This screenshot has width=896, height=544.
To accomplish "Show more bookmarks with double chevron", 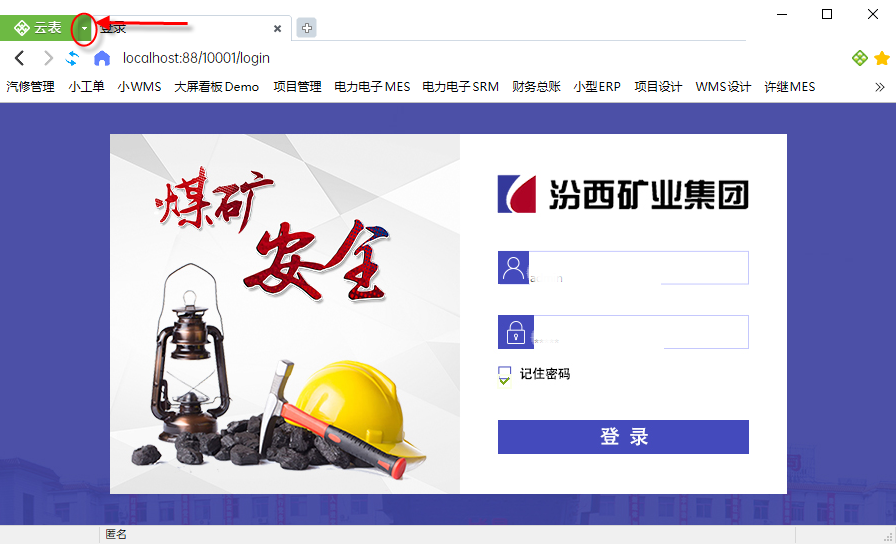I will [x=879, y=87].
